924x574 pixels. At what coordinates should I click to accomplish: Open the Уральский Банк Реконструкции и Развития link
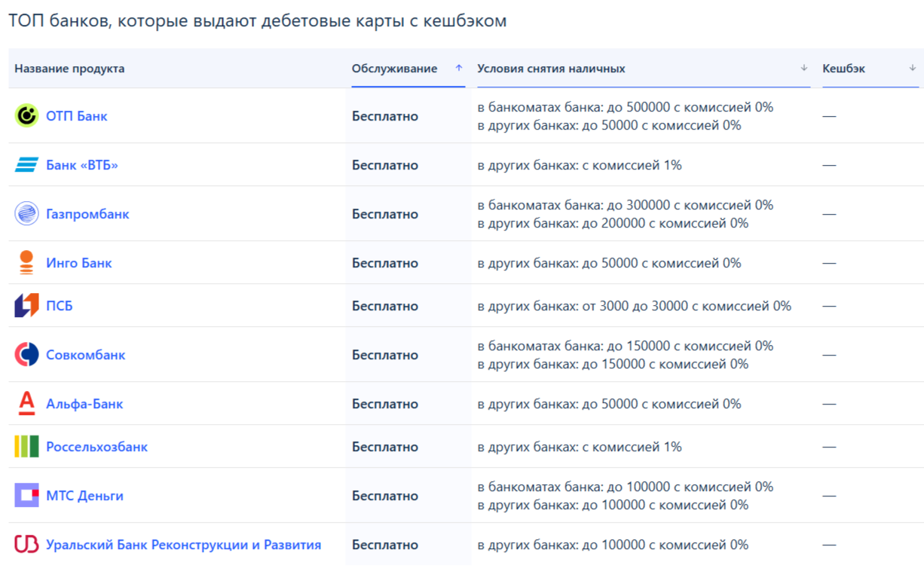pos(183,545)
